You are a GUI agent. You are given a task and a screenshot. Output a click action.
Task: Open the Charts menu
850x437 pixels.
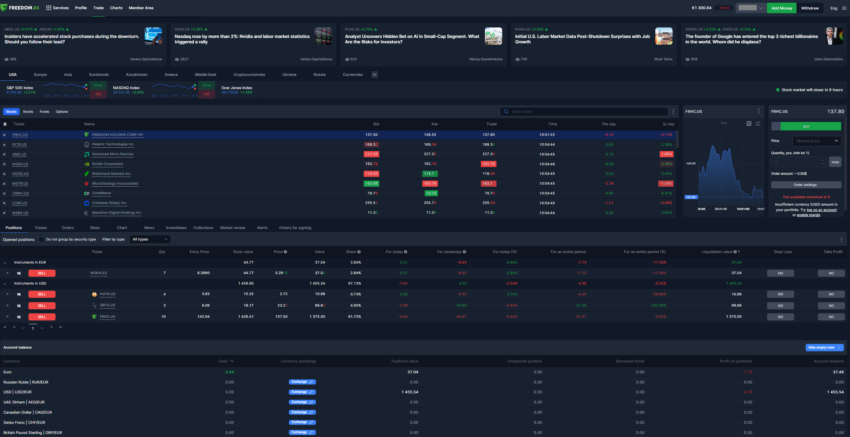pyautogui.click(x=116, y=8)
